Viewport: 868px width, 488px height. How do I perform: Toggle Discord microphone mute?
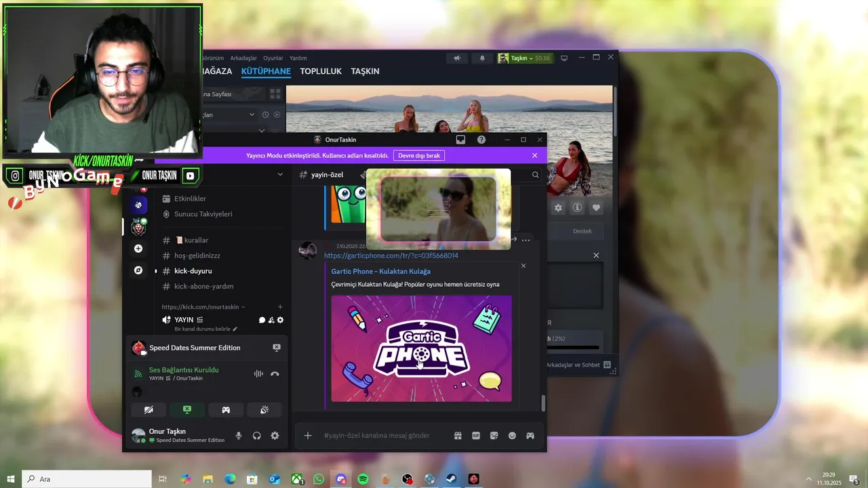coord(239,436)
